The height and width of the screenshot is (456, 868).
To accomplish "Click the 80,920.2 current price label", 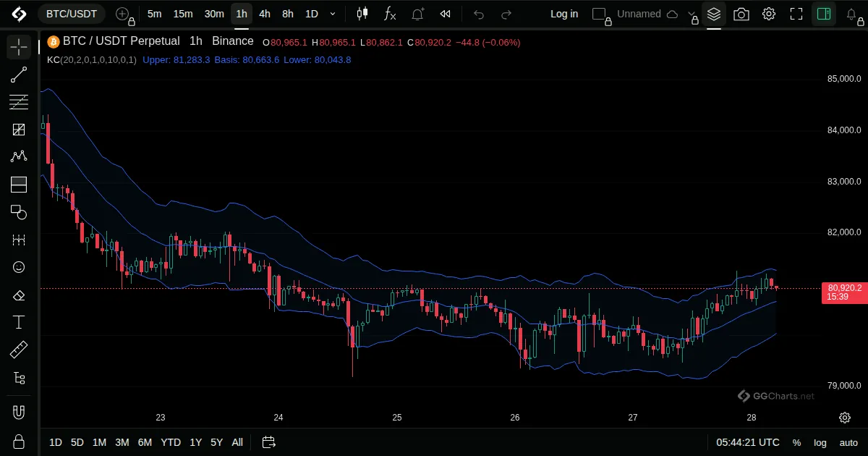I will click(x=844, y=288).
